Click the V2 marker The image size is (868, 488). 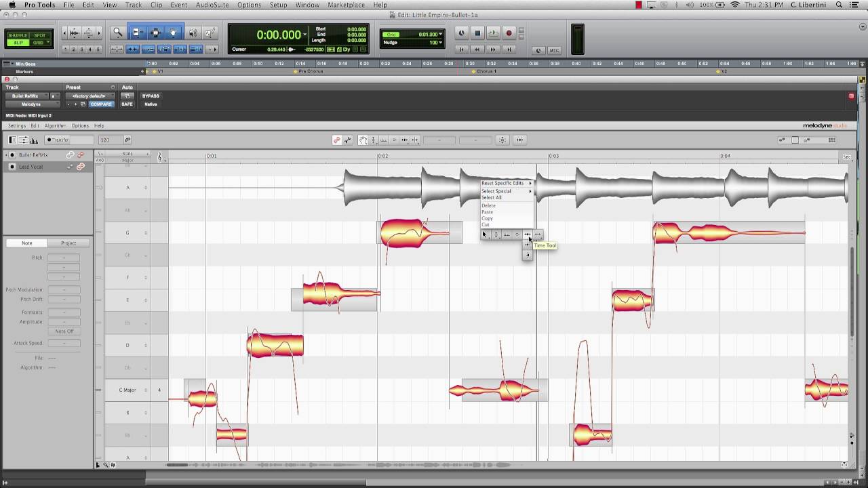point(722,71)
